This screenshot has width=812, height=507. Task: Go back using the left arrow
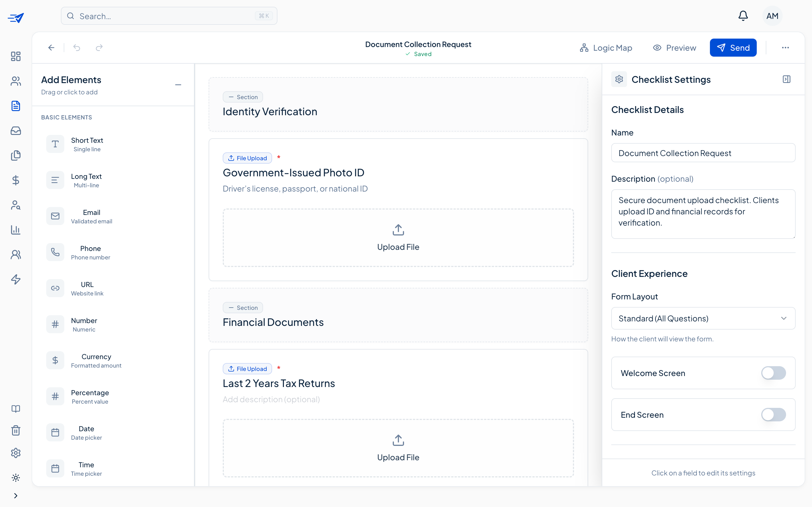pos(51,48)
